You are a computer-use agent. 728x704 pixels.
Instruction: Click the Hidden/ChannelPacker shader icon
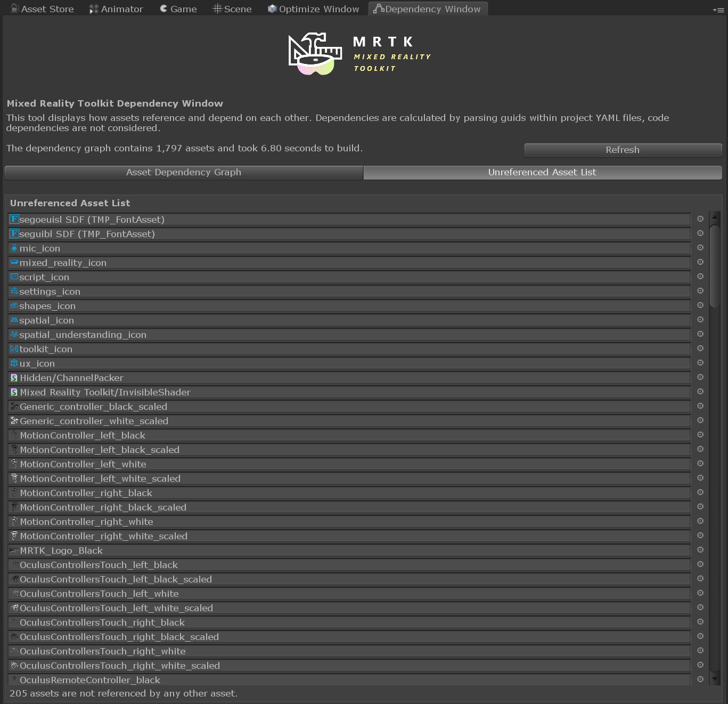coord(14,377)
